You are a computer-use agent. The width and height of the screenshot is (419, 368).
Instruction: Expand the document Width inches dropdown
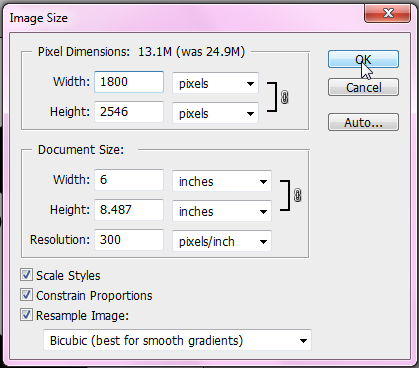(222, 181)
